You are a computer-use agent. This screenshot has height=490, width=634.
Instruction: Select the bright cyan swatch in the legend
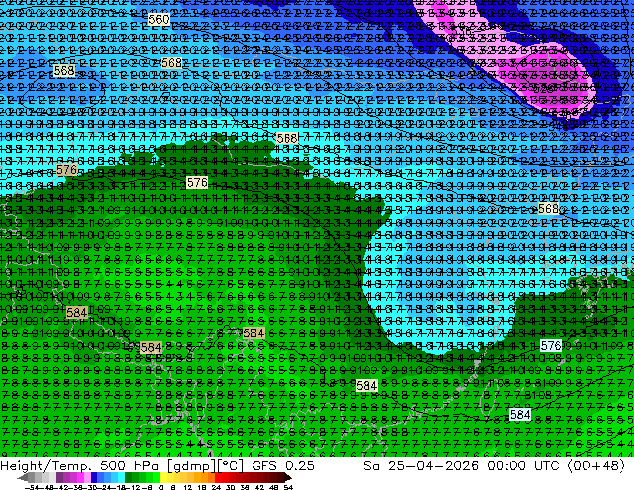[x=121, y=477]
